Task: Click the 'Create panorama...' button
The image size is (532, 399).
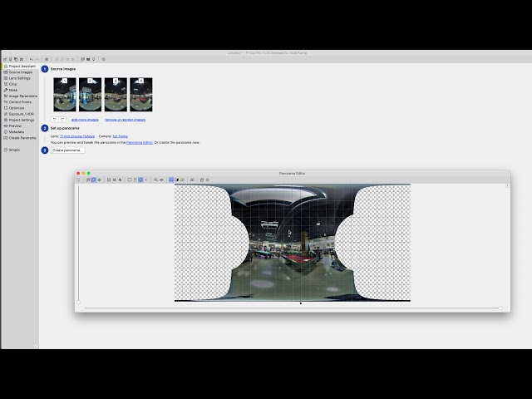Action: [67, 150]
